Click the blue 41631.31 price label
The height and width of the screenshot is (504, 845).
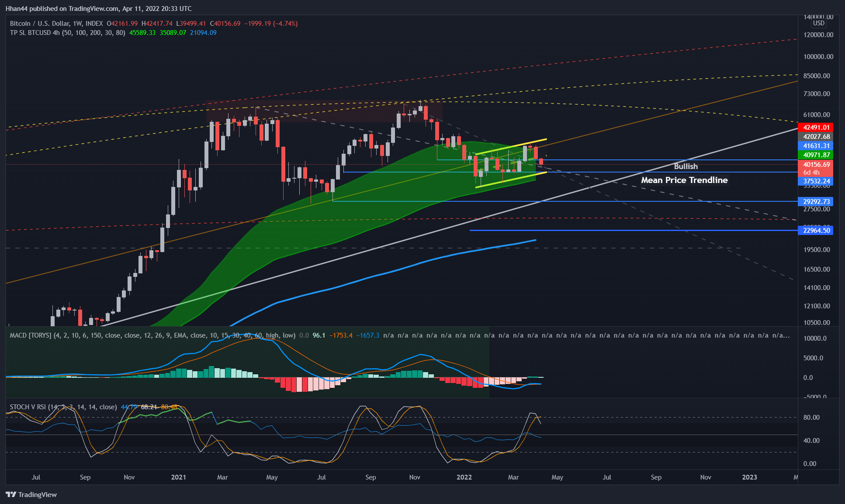(815, 146)
